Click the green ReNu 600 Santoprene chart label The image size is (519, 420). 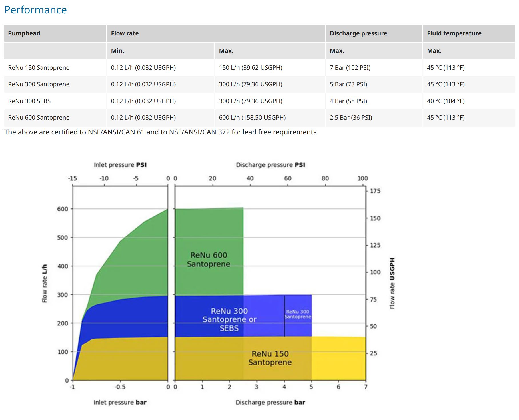coord(209,259)
